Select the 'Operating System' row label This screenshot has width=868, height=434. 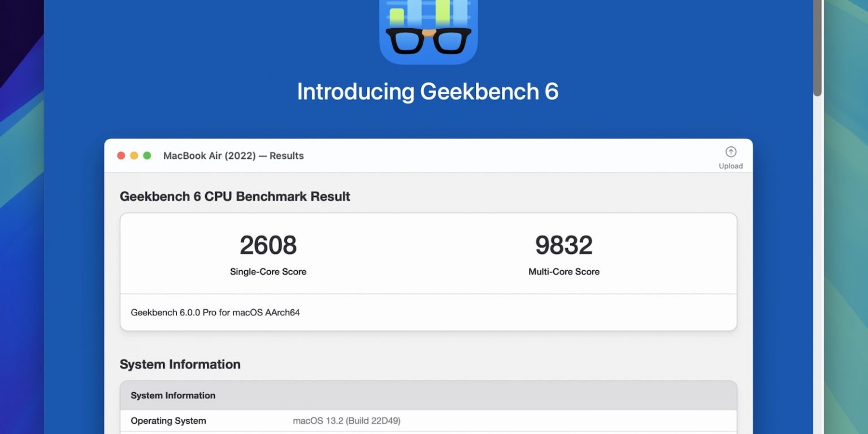click(168, 421)
